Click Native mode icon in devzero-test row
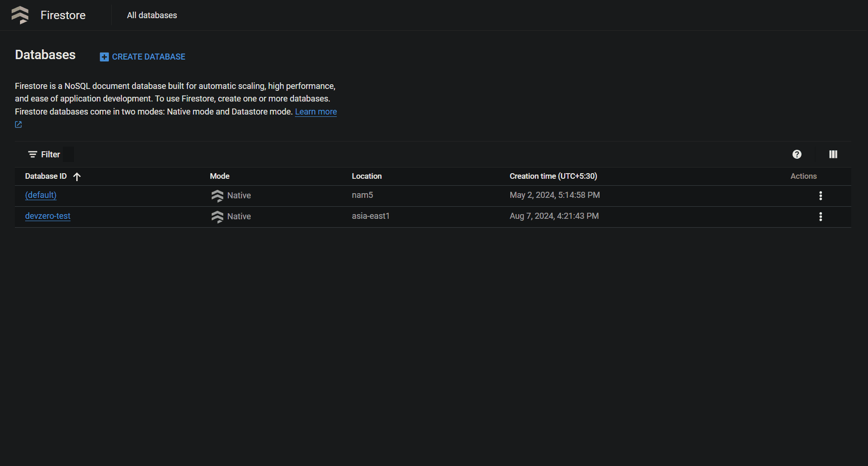This screenshot has height=466, width=868. click(x=217, y=216)
